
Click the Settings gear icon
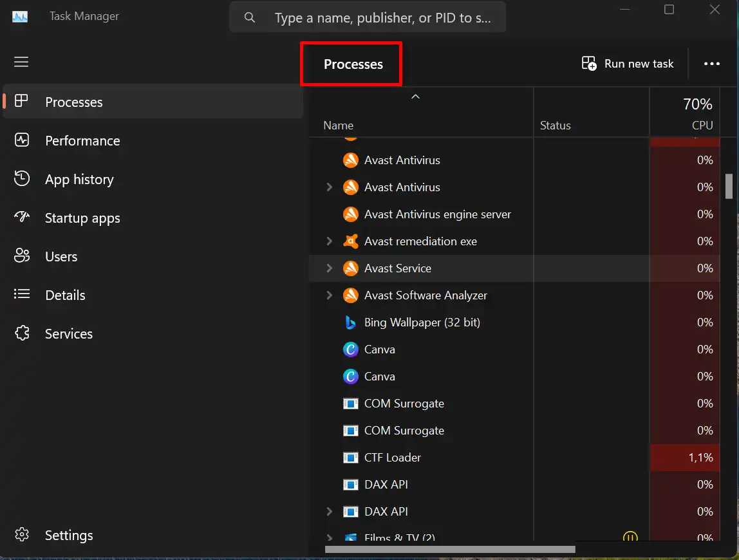point(22,534)
